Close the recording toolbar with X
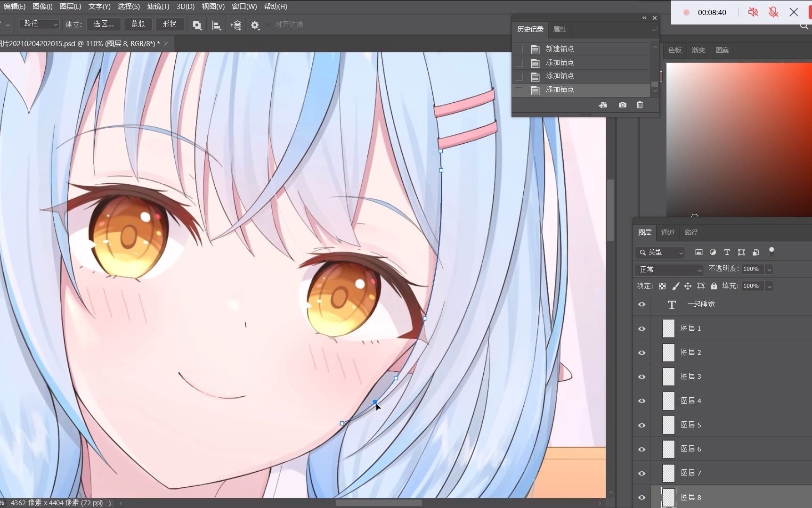This screenshot has height=508, width=812. [x=794, y=12]
